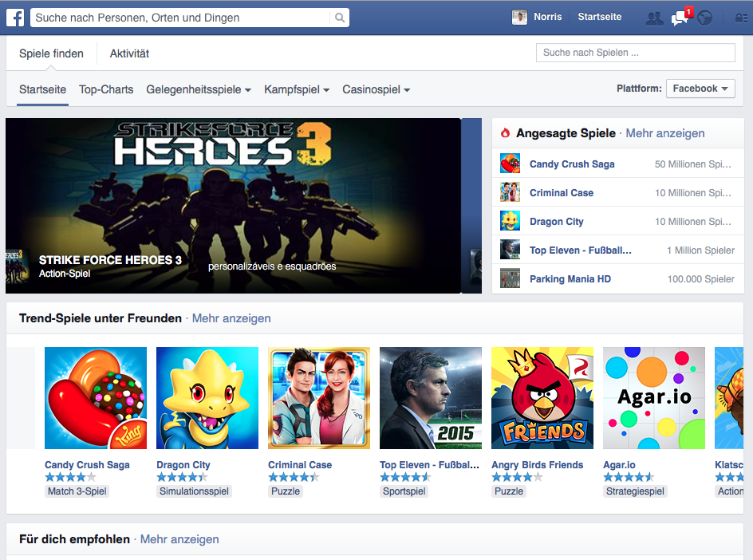The width and height of the screenshot is (753, 560).
Task: Focus the Suche nach Spielen field
Action: [635, 53]
